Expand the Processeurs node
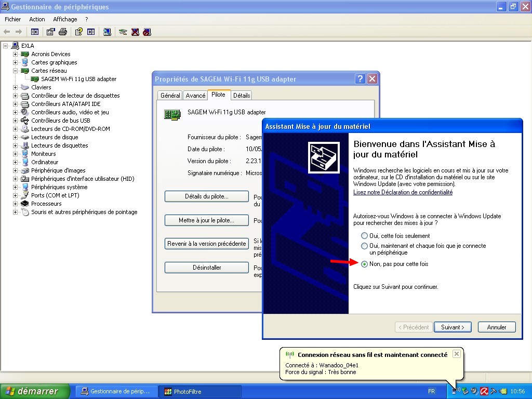 tap(15, 204)
